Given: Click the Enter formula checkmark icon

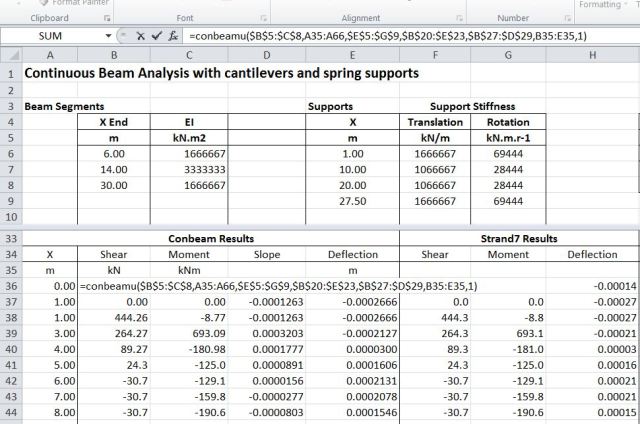Looking at the screenshot, I should (x=156, y=35).
